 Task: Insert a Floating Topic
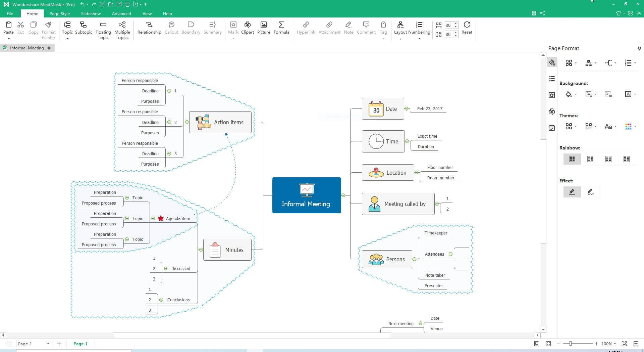(x=103, y=25)
